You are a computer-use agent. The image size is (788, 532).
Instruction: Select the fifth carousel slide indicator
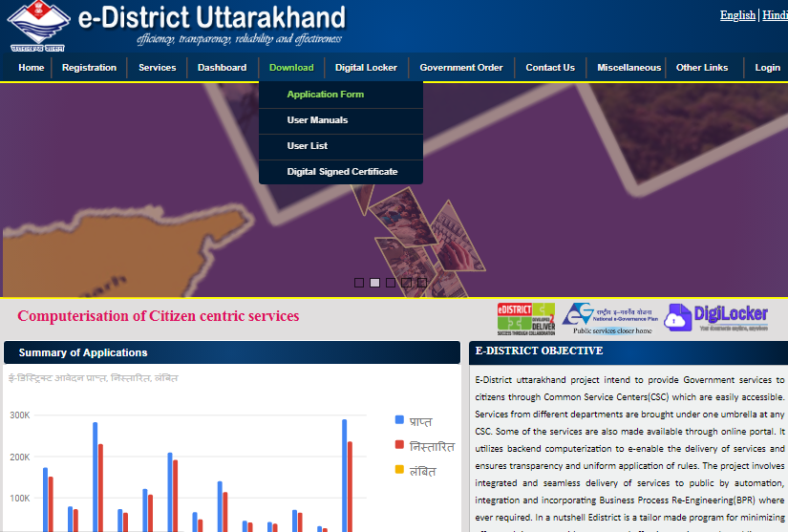pos(422,283)
